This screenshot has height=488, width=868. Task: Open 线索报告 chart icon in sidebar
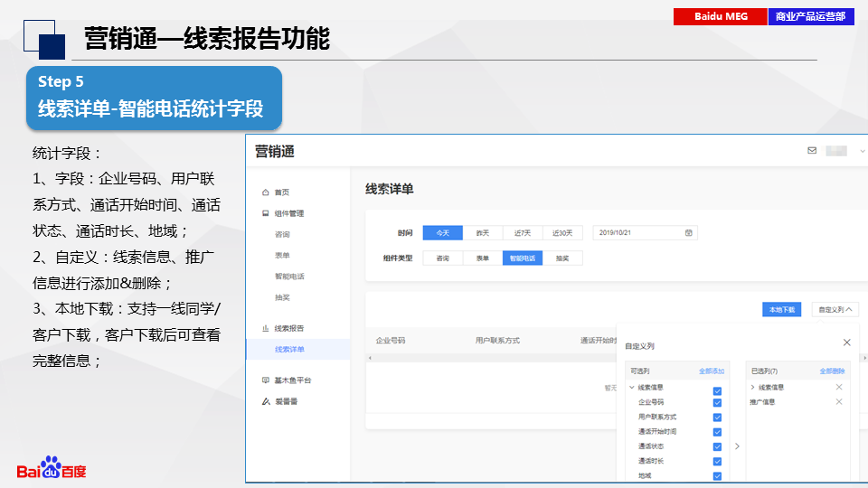click(266, 328)
